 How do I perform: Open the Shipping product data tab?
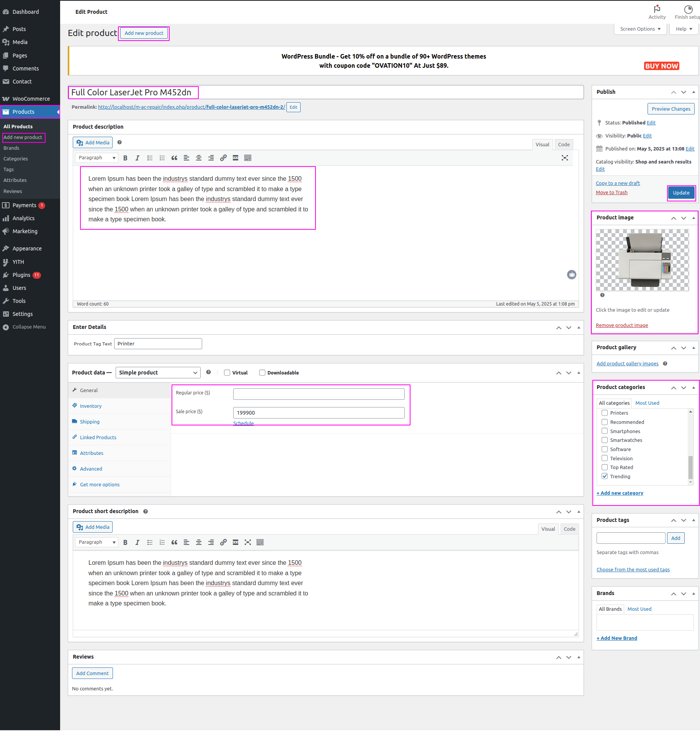pos(90,422)
